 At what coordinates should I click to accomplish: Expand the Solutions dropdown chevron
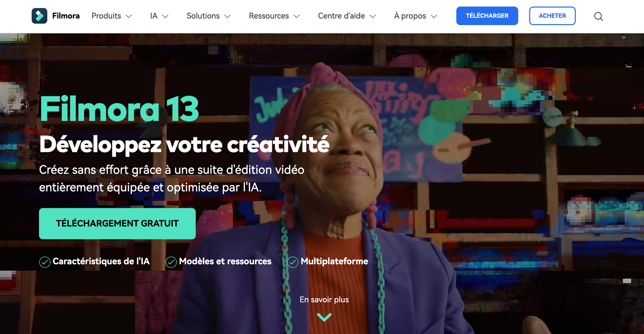tap(227, 16)
